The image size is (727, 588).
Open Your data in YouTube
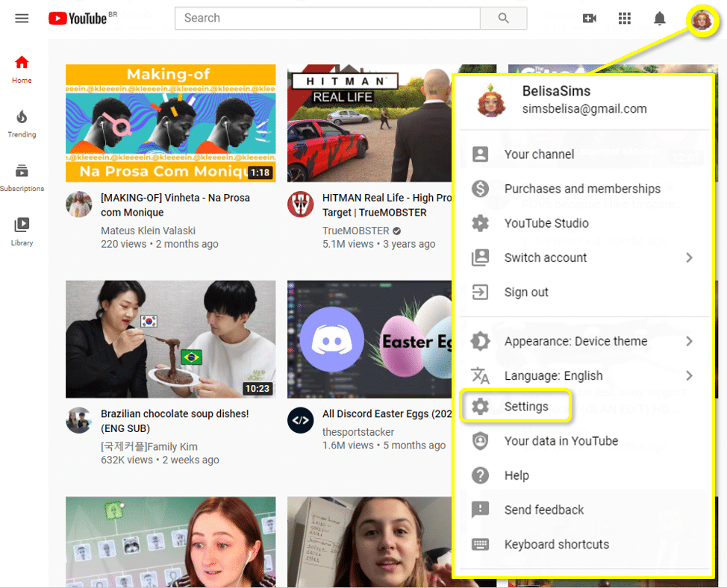584,441
